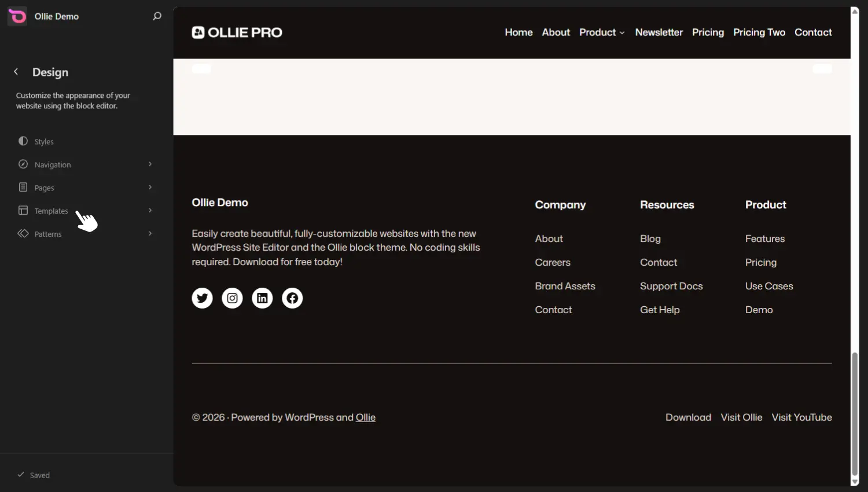
Task: Open the Product submenu dropdown arrow
Action: pyautogui.click(x=622, y=33)
